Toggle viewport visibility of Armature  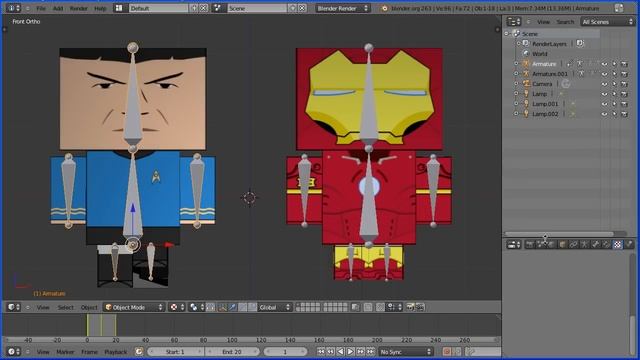tap(604, 64)
